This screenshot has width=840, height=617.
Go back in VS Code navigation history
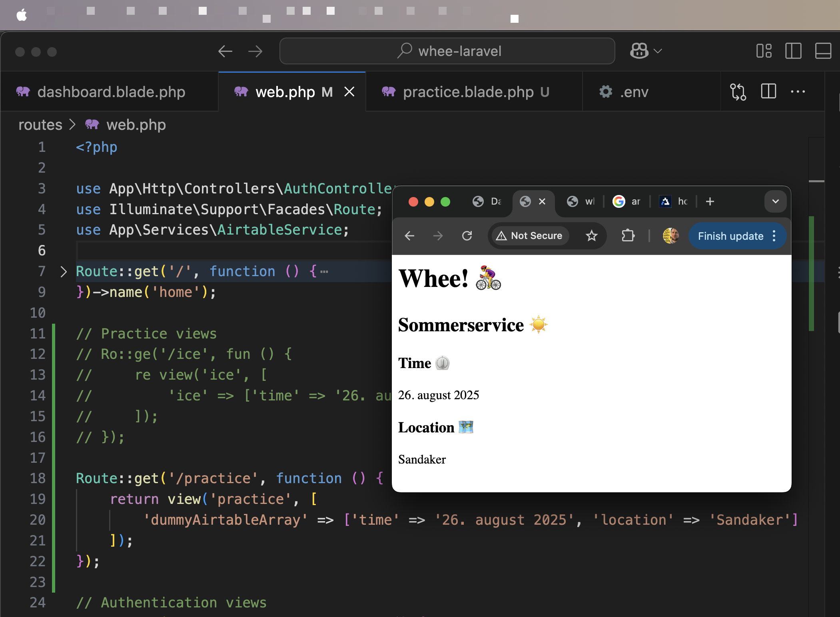(x=225, y=51)
